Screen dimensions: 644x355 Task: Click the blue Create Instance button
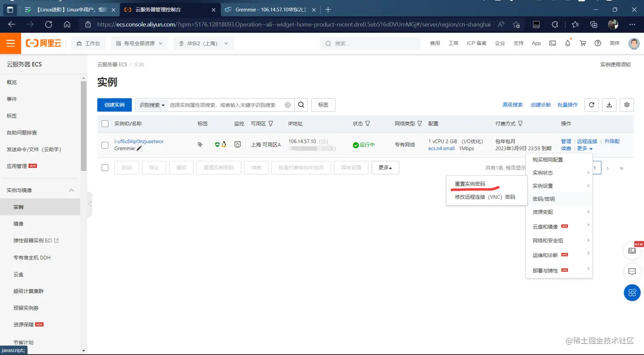[x=115, y=105]
